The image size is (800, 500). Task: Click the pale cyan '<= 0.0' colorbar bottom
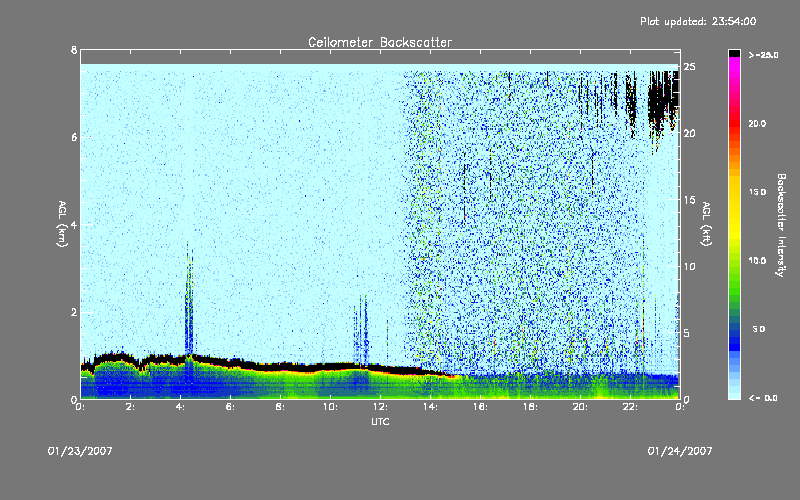pos(734,395)
